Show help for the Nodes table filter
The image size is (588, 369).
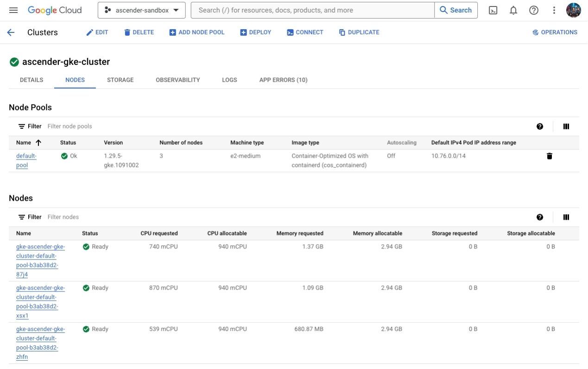(x=540, y=217)
